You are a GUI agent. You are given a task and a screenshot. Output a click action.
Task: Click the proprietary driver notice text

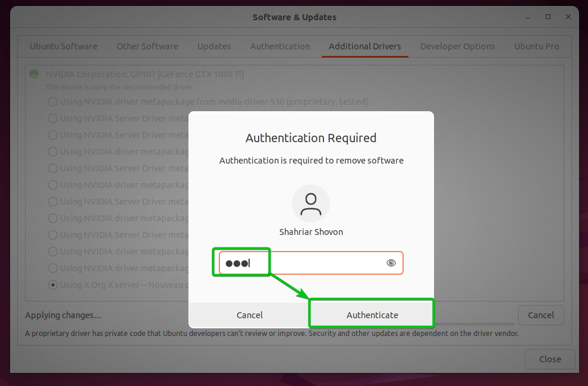(x=272, y=333)
